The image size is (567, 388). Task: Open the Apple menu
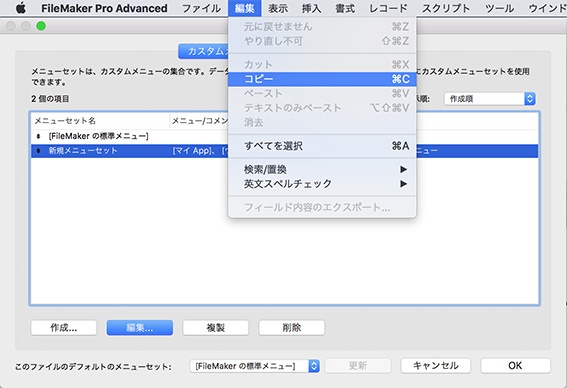coord(21,8)
